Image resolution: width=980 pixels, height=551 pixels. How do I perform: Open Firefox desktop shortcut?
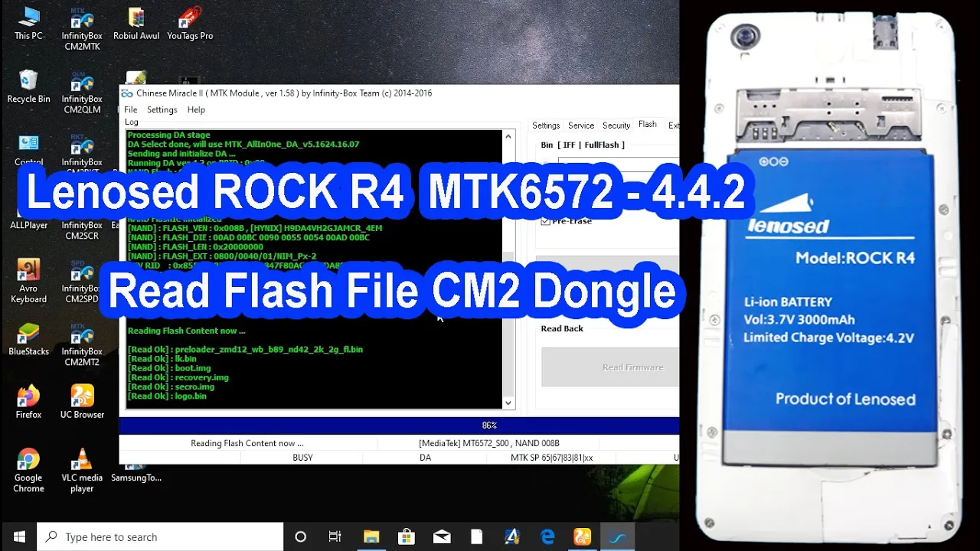pos(28,402)
